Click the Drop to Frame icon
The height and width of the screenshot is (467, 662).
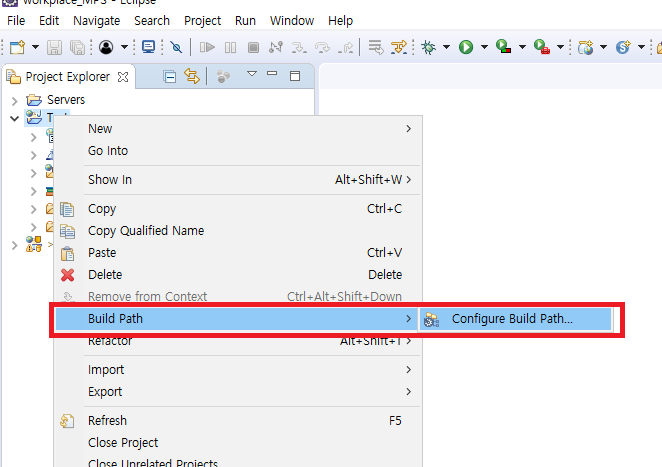point(376,47)
